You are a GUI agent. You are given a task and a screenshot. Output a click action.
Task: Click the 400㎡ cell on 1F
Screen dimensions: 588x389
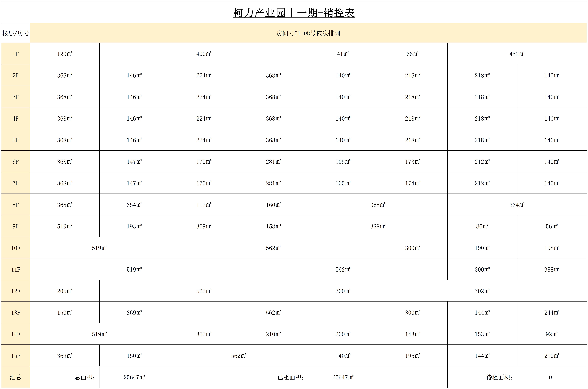point(204,54)
